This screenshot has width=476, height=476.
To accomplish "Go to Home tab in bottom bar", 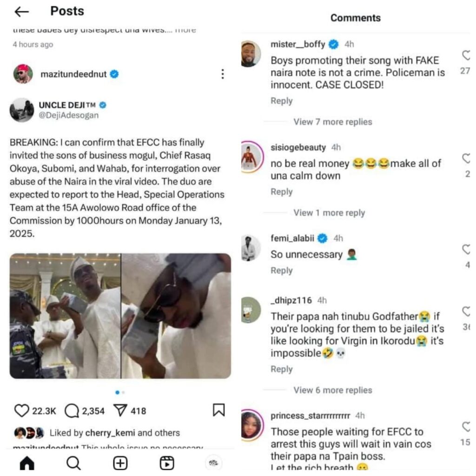I will coord(27,463).
